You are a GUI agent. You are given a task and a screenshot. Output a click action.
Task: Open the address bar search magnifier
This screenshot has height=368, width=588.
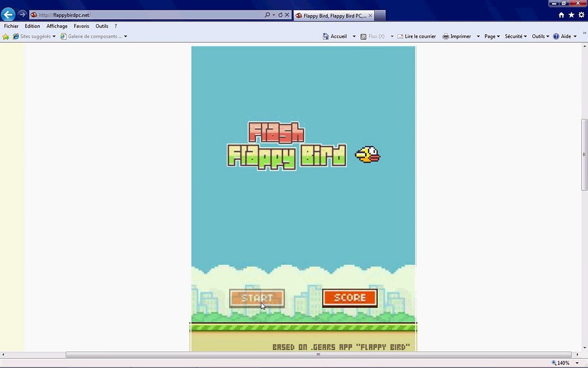267,15
